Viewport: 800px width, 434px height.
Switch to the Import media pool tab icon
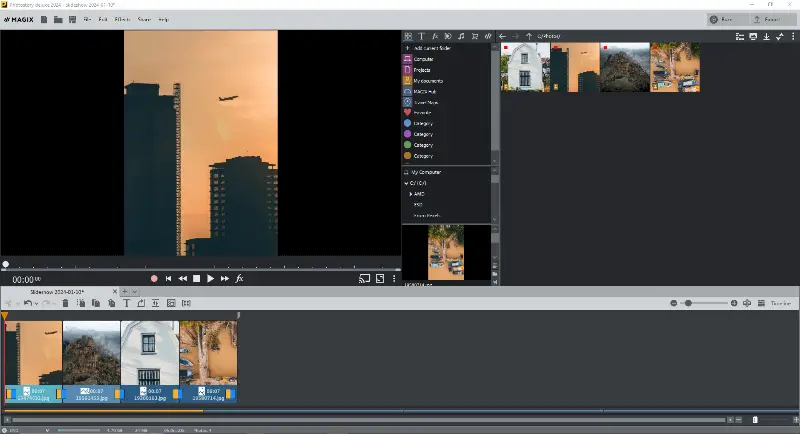pos(408,36)
